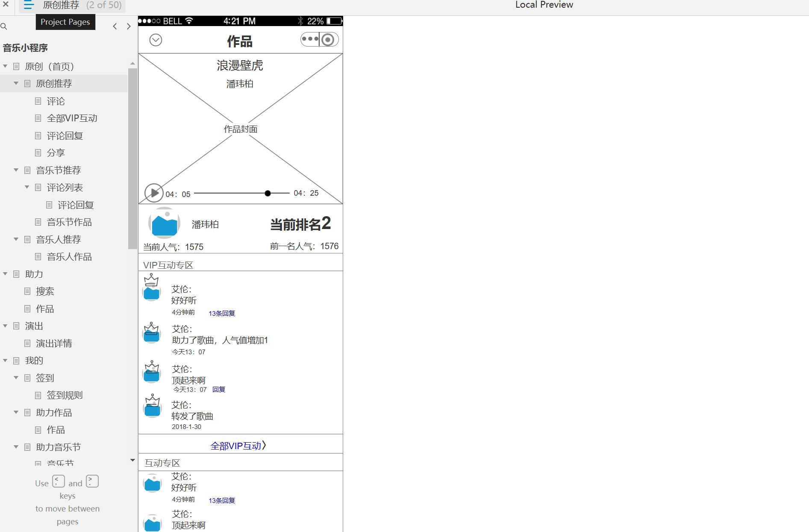Open 音乐人作品 page
Image resolution: width=809 pixels, height=532 pixels.
pyautogui.click(x=69, y=257)
